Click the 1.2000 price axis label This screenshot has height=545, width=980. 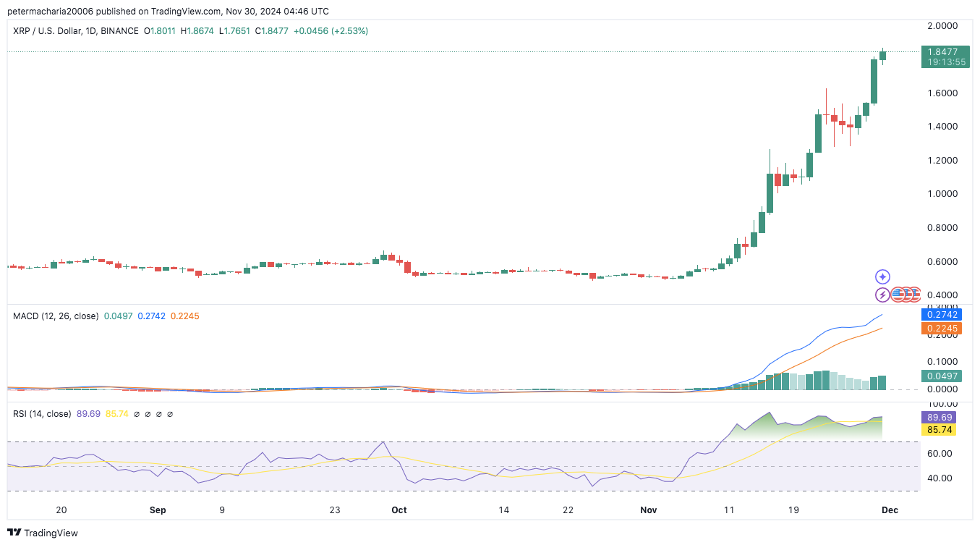(x=942, y=160)
